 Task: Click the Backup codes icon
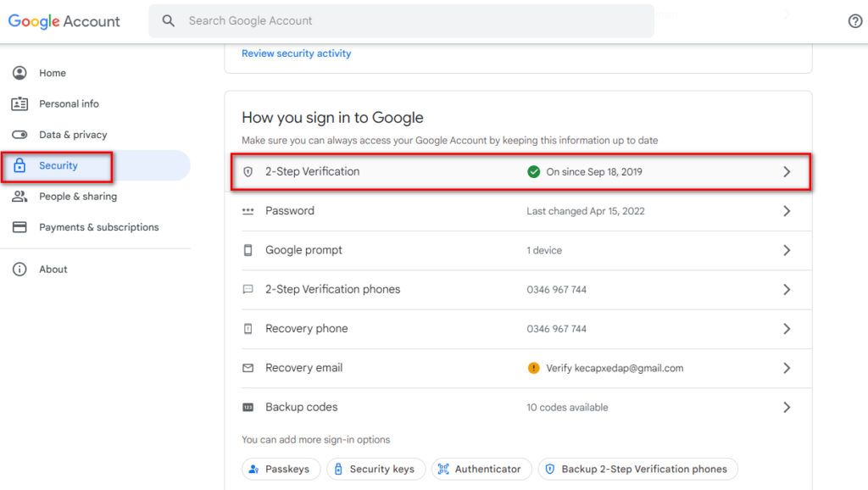(248, 408)
